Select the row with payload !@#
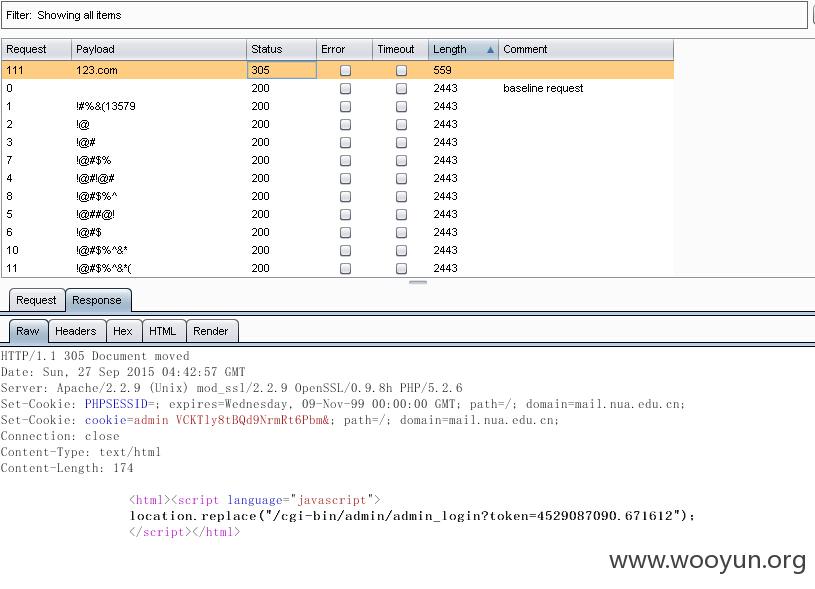Screen dimensions: 815x589 click(337, 142)
